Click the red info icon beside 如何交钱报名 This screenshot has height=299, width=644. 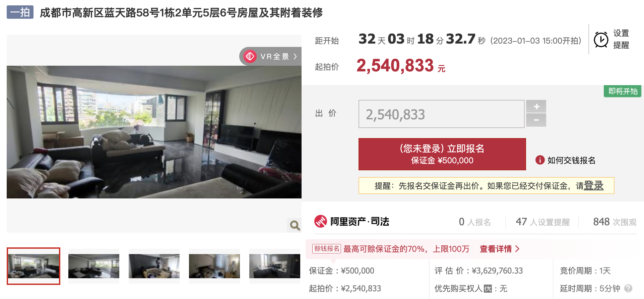[x=540, y=160]
